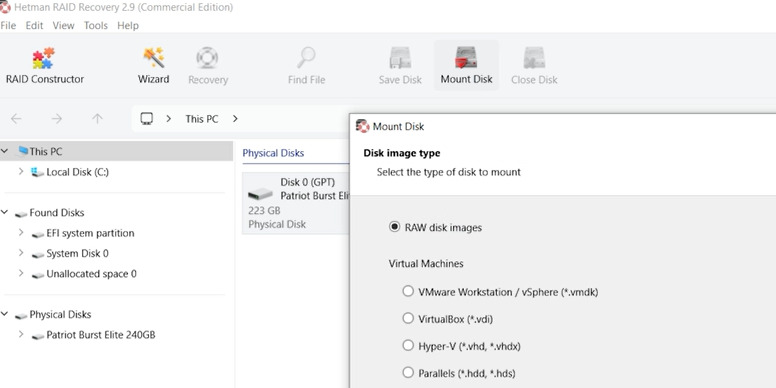Click the Hetman app icon in title bar

5,7
